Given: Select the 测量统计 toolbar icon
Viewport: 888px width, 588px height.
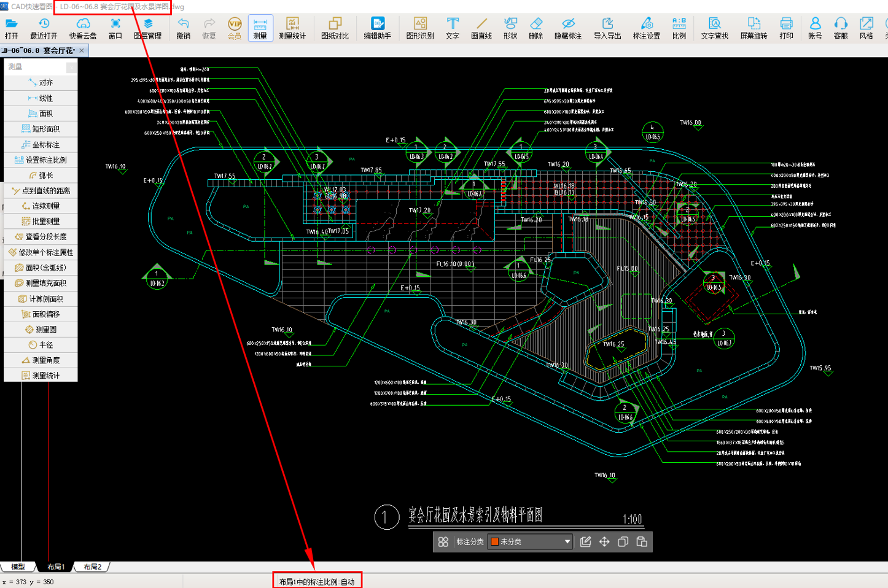Looking at the screenshot, I should (x=292, y=28).
